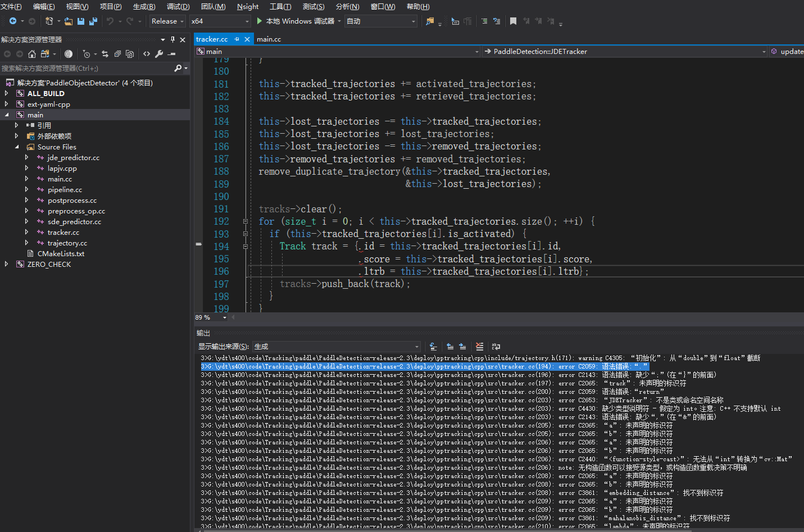Click the Properties wrench in Solution Explorer
Image resolution: width=804 pixels, height=532 pixels.
[159, 54]
